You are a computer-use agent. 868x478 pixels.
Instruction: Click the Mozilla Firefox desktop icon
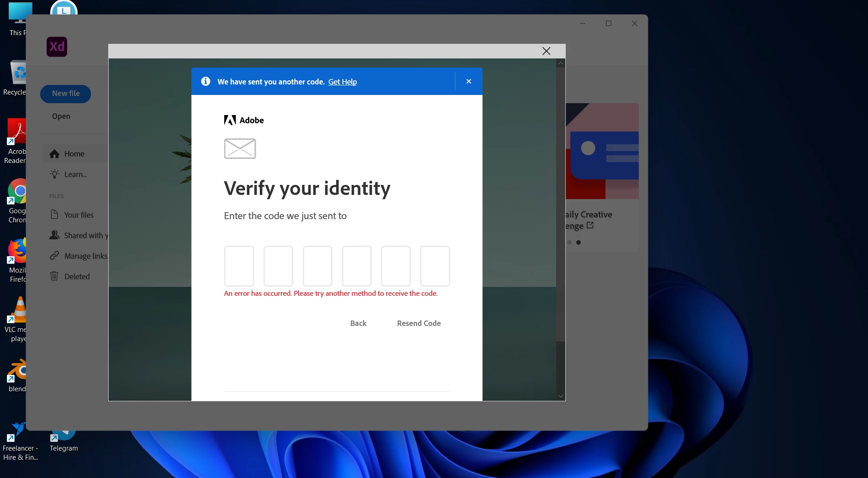tap(17, 260)
